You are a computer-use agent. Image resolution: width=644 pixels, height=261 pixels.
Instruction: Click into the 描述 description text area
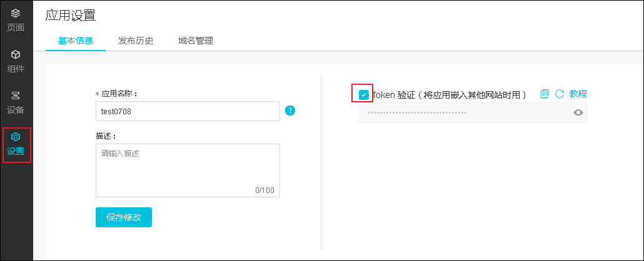pyautogui.click(x=188, y=170)
